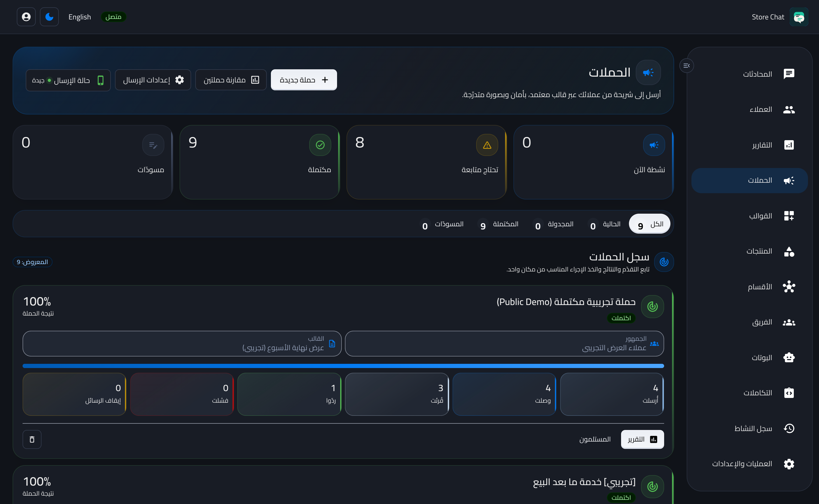Image resolution: width=819 pixels, height=504 pixels.
Task: Click the Public Demo campaign progress bar
Action: 343,366
